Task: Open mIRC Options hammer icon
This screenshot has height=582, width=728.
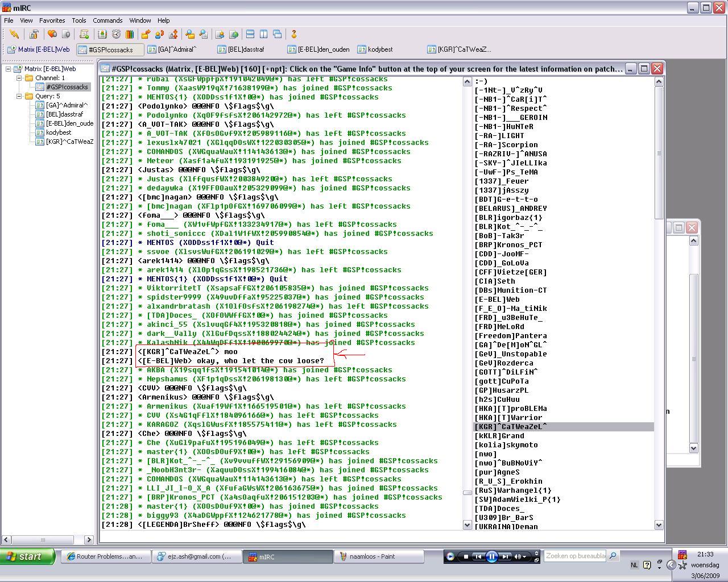Action: point(34,35)
